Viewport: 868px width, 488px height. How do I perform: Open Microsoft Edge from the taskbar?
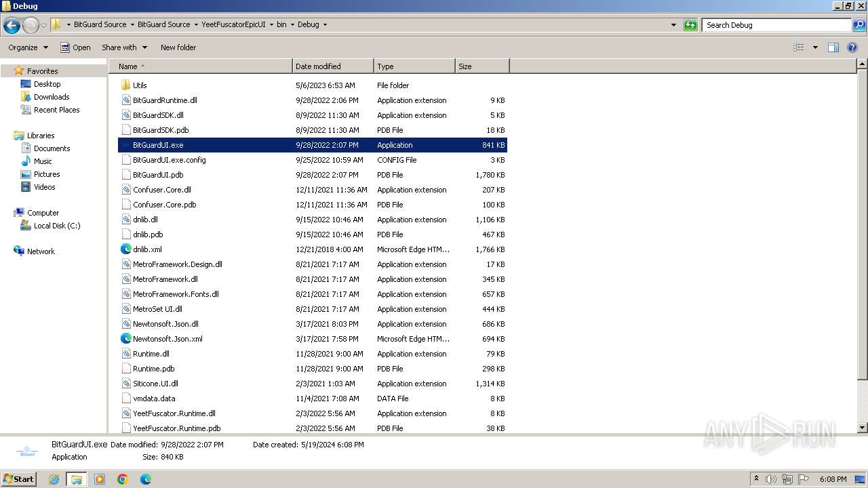point(145,479)
